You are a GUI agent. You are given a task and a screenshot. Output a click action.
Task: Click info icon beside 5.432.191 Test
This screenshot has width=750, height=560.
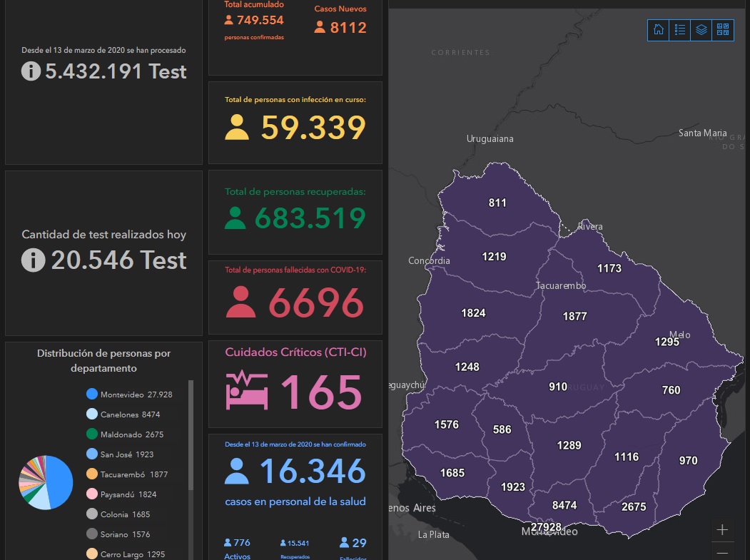tap(31, 71)
